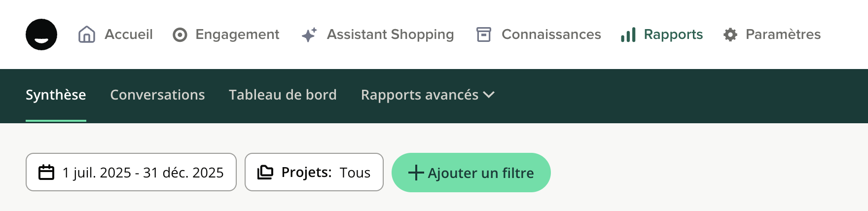This screenshot has height=211, width=868.
Task: Expand the Rapports avancés chevron
Action: [x=489, y=95]
